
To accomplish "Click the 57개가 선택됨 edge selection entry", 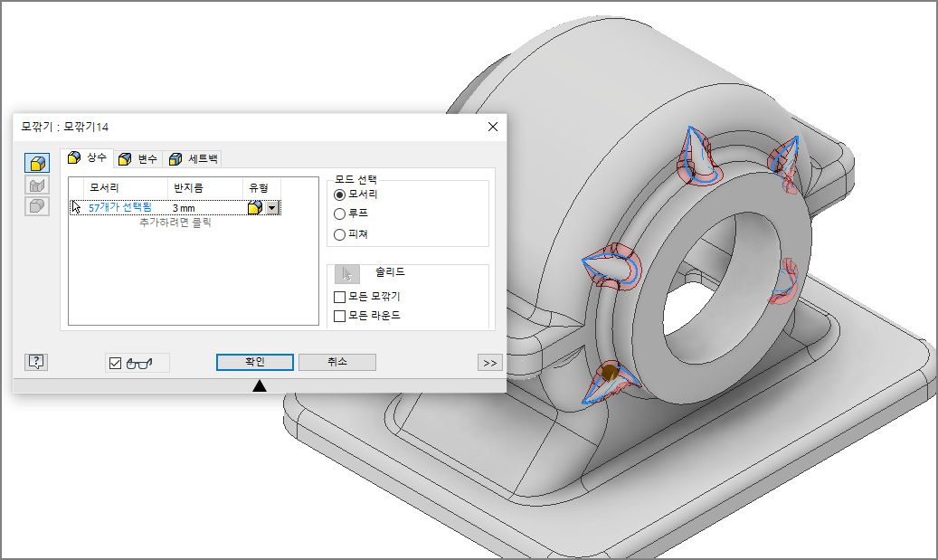I will pyautogui.click(x=119, y=207).
